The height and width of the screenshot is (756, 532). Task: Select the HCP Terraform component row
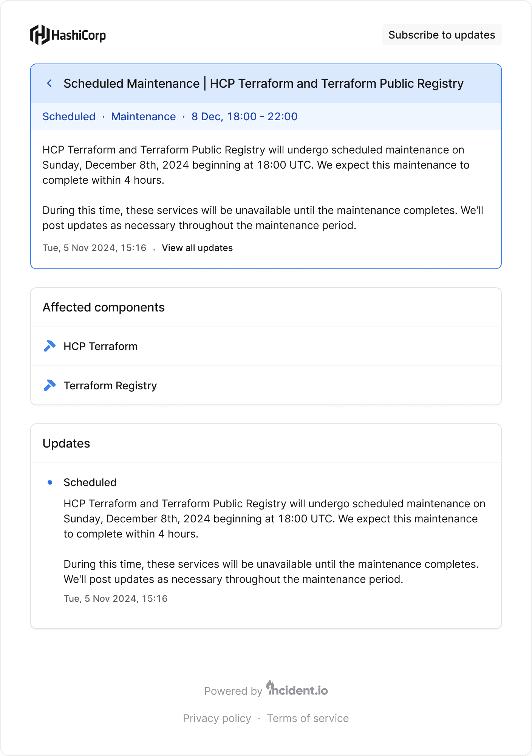pyautogui.click(x=101, y=346)
